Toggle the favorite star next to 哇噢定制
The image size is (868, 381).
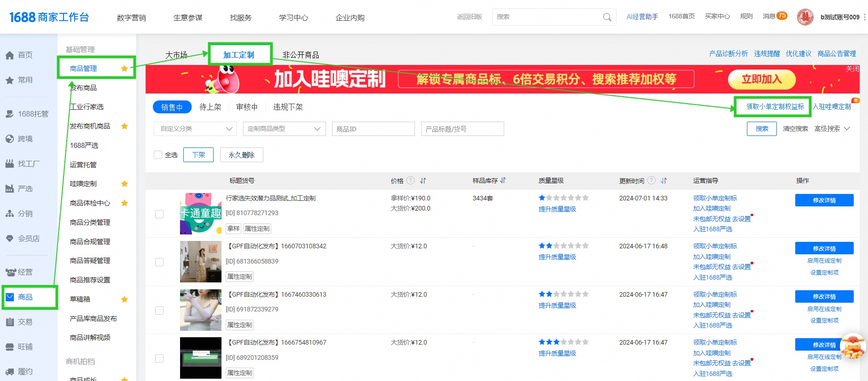124,184
